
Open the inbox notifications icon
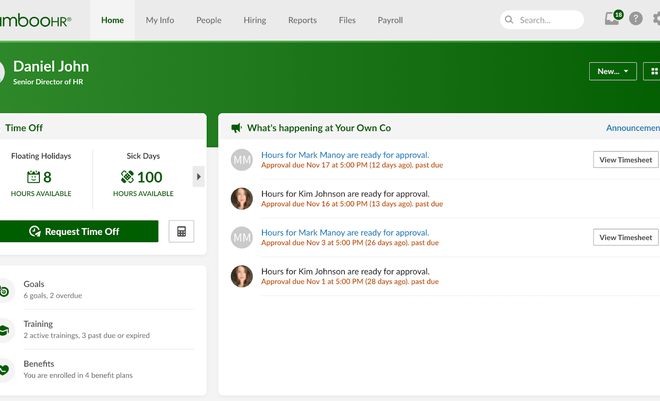(612, 19)
